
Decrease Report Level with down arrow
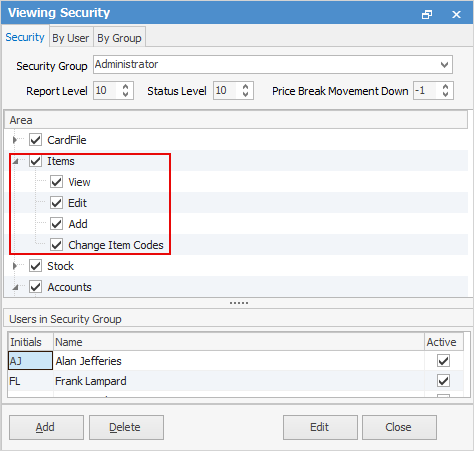[125, 94]
